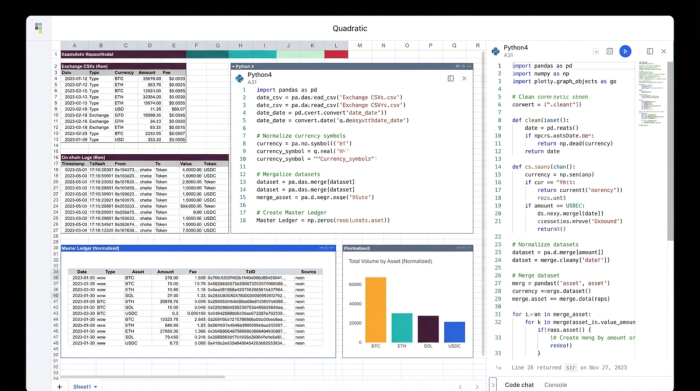Click the ETH bar in the chart
The image size is (700, 391).
click(x=402, y=328)
